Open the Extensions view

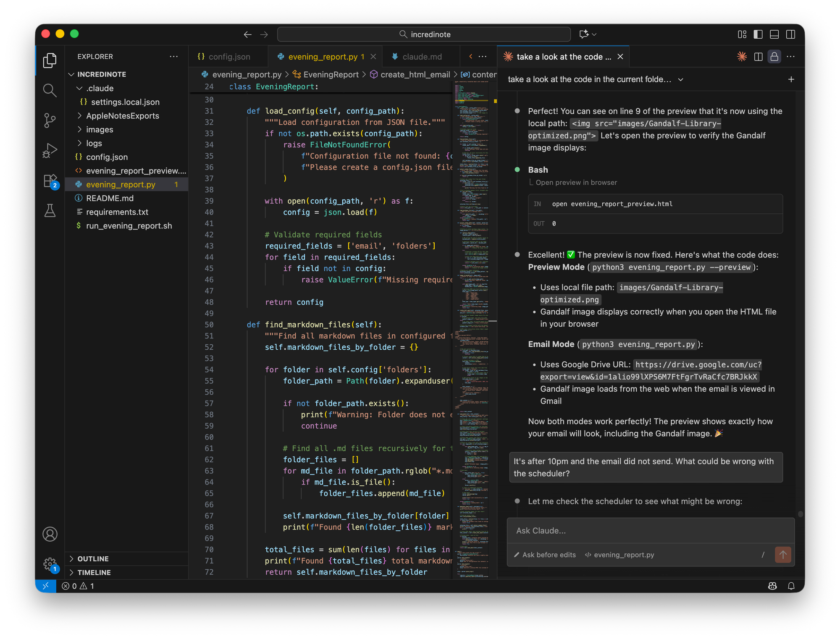(50, 181)
